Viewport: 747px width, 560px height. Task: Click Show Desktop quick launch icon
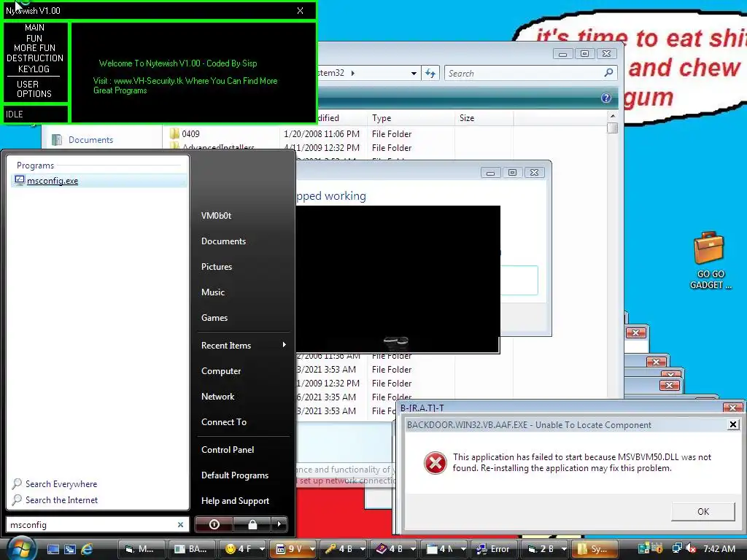tap(53, 549)
